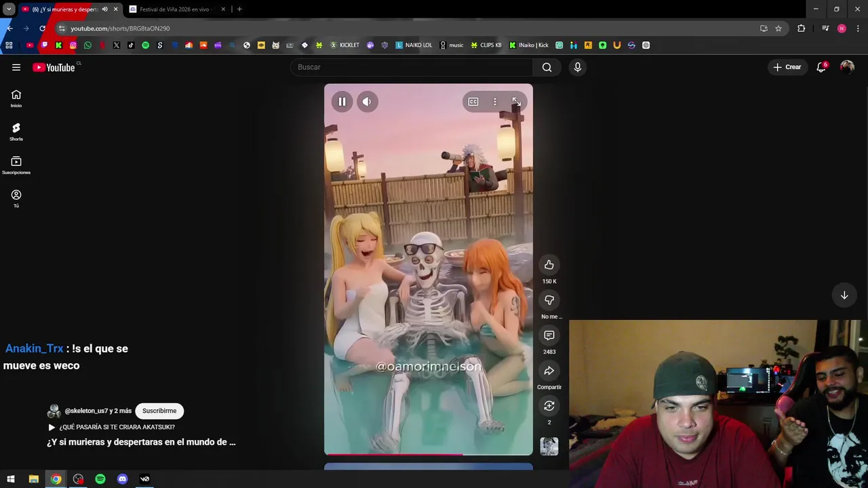Open the Tú section in sidebar
This screenshot has width=868, height=488.
[x=16, y=199]
